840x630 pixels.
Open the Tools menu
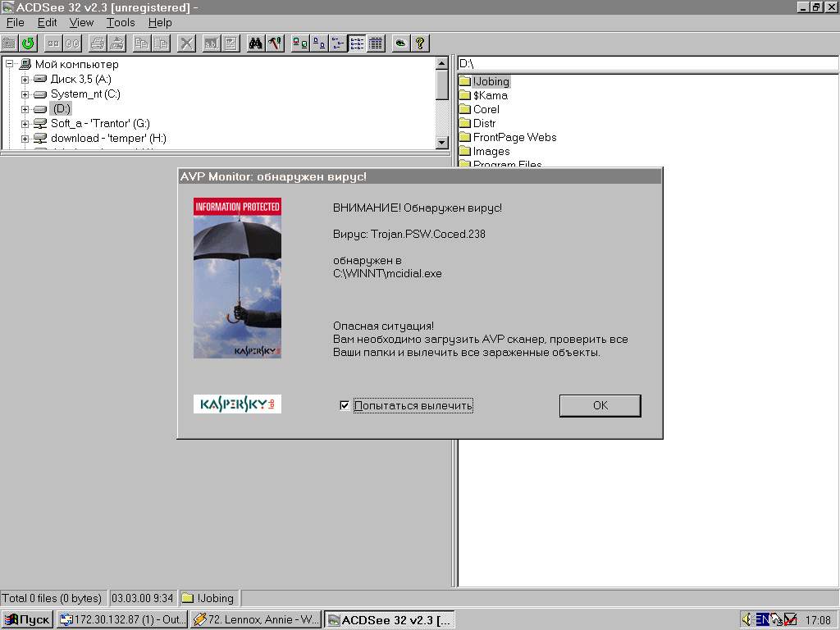tap(121, 22)
